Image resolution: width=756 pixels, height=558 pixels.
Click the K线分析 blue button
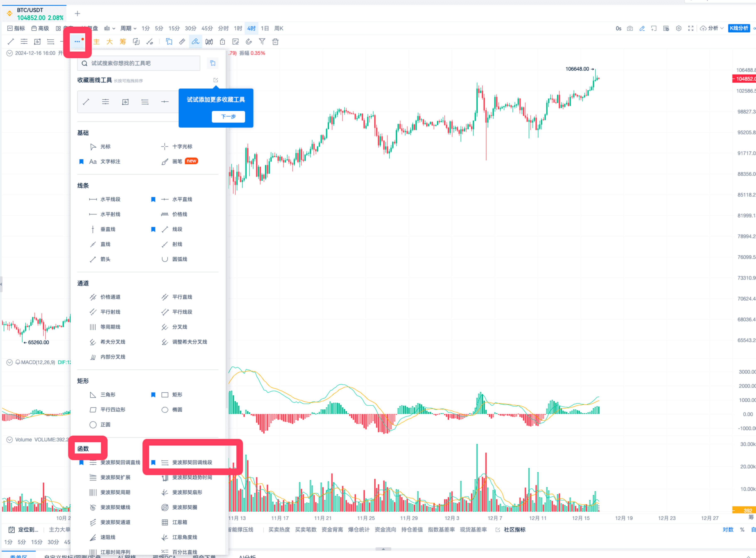739,28
